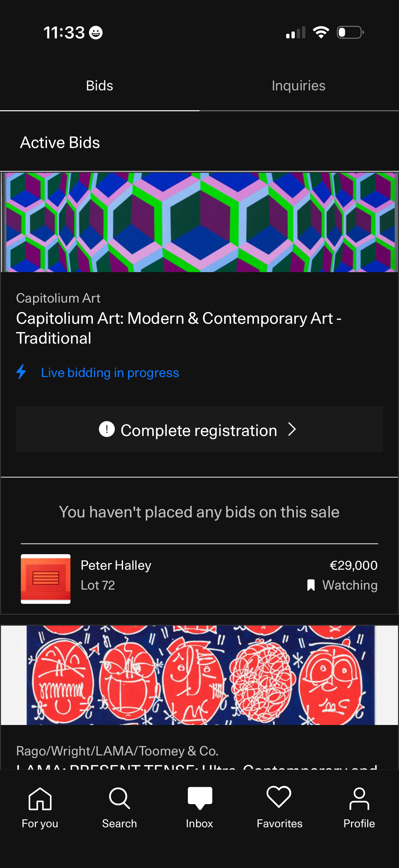Select the Peter Halley Lot 72 name

(x=116, y=565)
